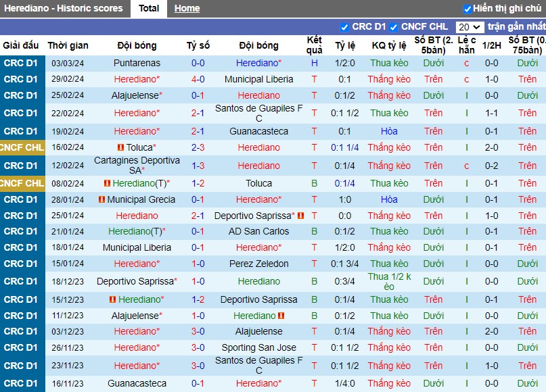
Task: Click red card icon after Herediano on 11/12/23
Action: pyautogui.click(x=281, y=316)
